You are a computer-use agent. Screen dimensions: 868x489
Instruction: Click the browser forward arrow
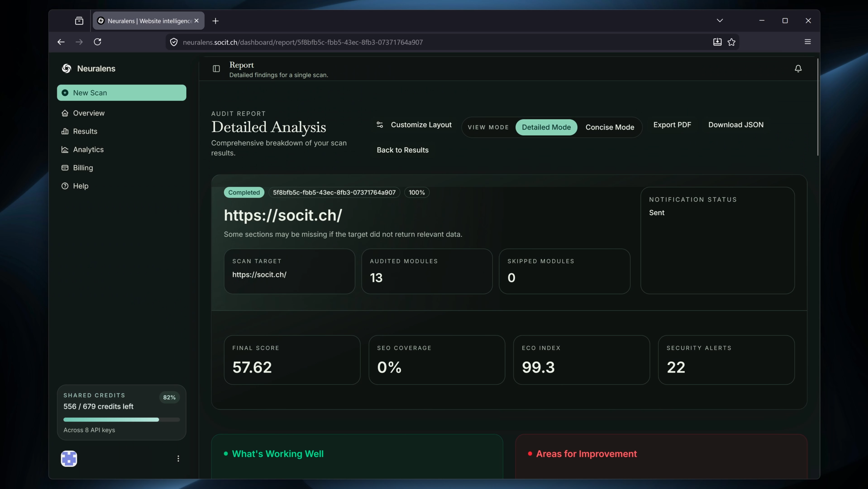(x=79, y=42)
